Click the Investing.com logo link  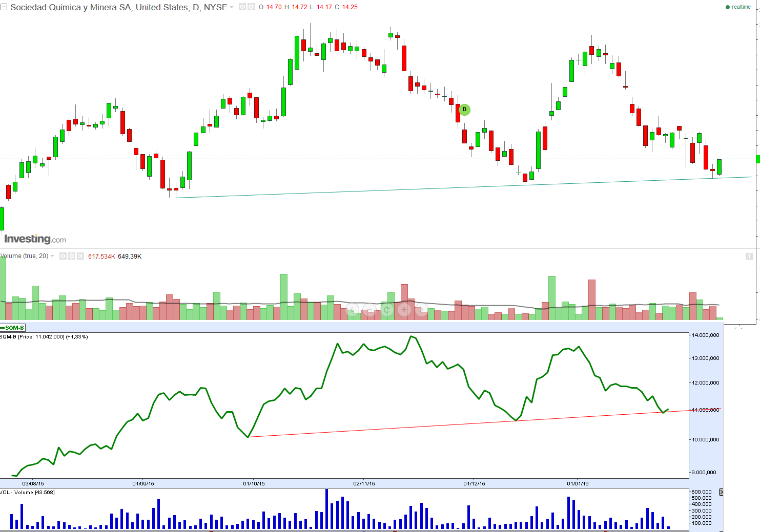(x=35, y=239)
